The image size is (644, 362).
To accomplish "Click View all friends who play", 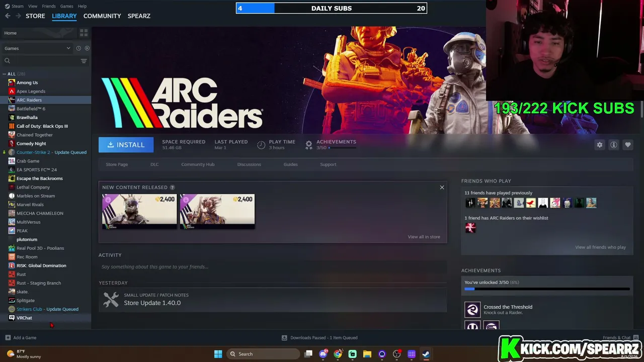I will [x=600, y=247].
